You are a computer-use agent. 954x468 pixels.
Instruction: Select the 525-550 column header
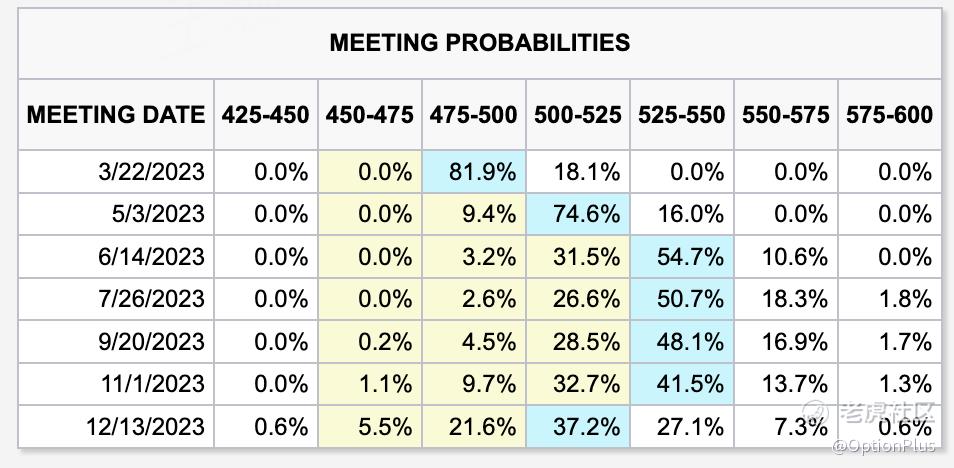(681, 115)
